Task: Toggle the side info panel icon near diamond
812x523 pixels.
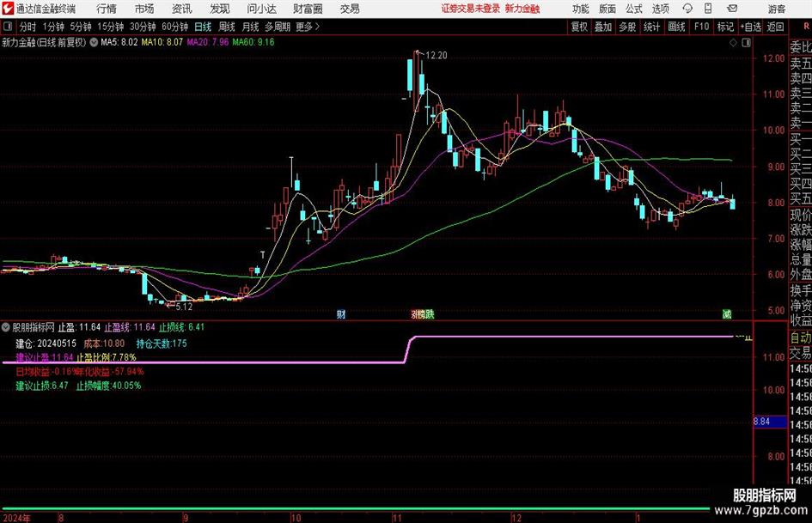Action: [746, 43]
